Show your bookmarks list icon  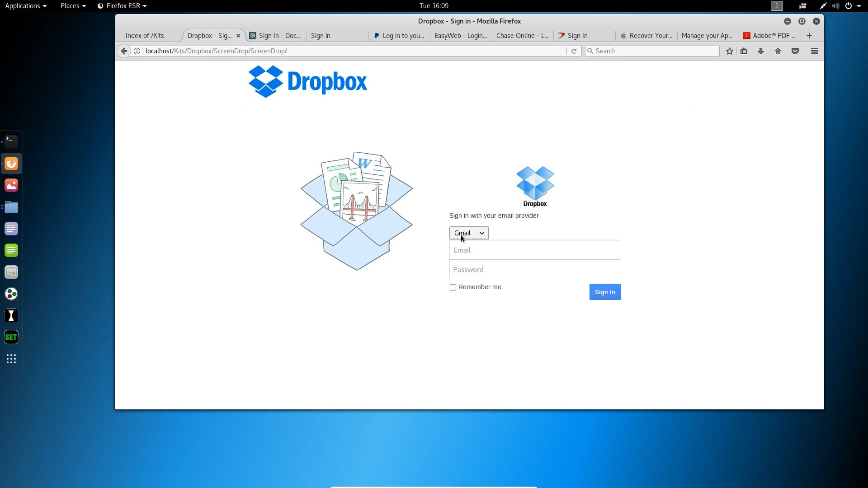(744, 51)
